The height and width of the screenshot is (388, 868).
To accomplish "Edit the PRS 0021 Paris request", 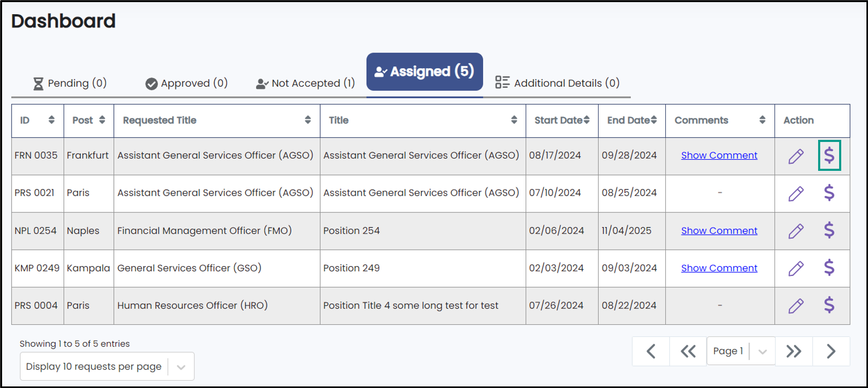I will 796,193.
